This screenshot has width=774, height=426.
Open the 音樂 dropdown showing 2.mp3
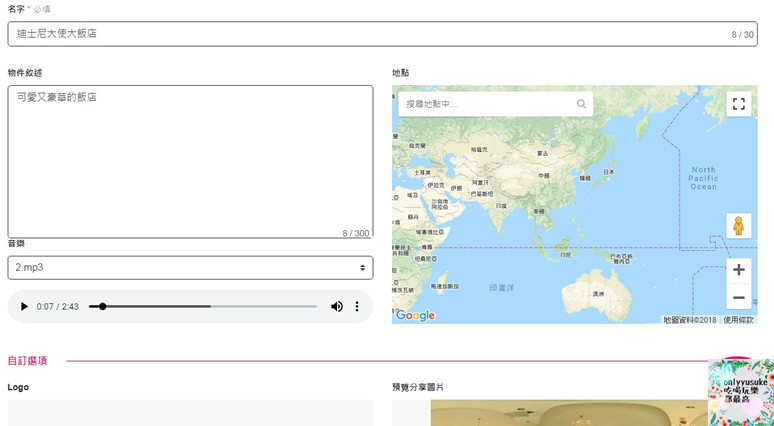(x=190, y=268)
